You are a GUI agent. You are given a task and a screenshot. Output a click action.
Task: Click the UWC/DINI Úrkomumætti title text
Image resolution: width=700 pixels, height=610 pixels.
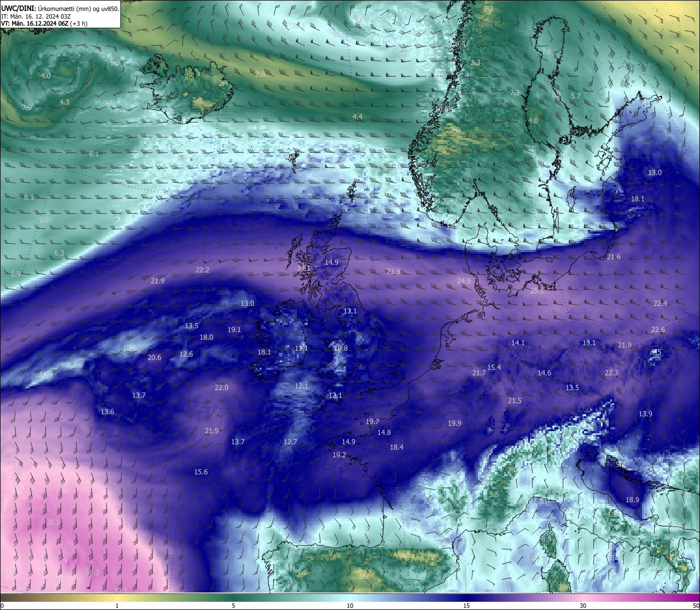click(x=60, y=8)
